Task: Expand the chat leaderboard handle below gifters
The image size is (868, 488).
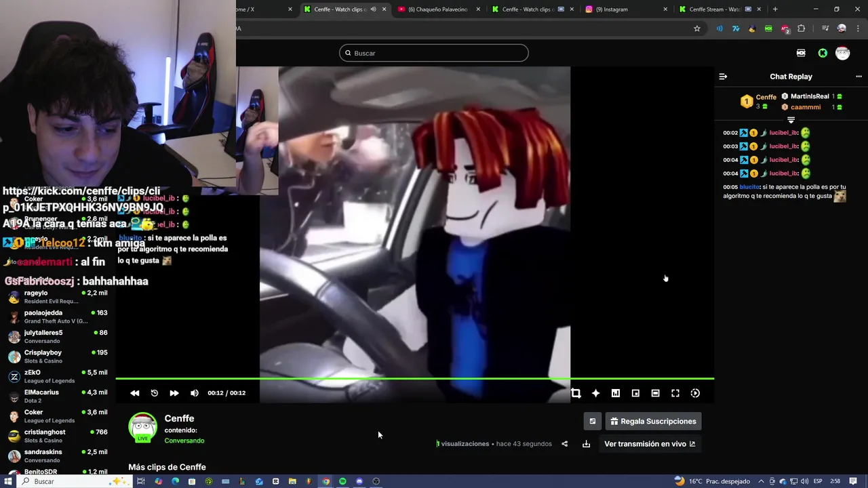Action: pos(791,120)
